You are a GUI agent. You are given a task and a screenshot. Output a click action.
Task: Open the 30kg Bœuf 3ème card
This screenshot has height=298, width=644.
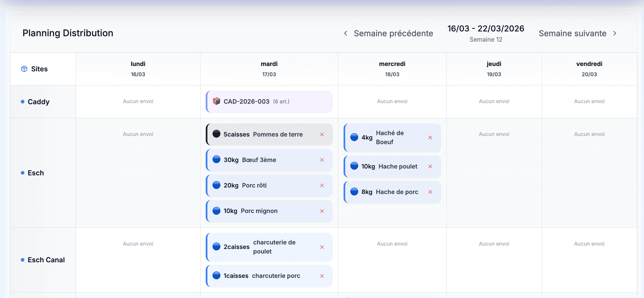coord(269,160)
